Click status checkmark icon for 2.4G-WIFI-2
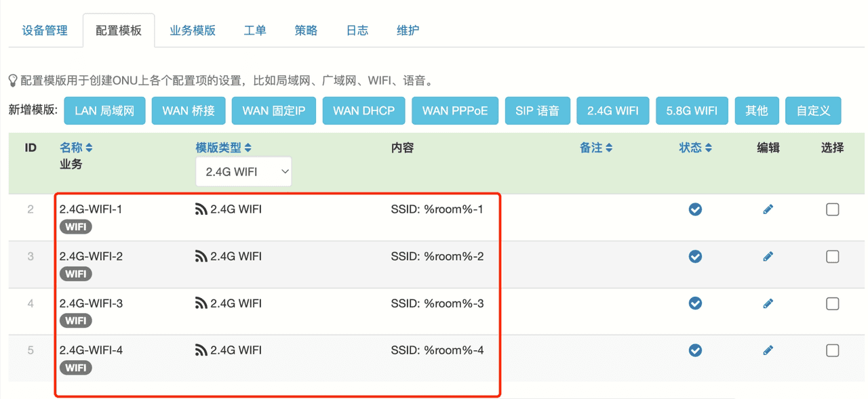Viewport: 868px width, 399px height. tap(695, 257)
